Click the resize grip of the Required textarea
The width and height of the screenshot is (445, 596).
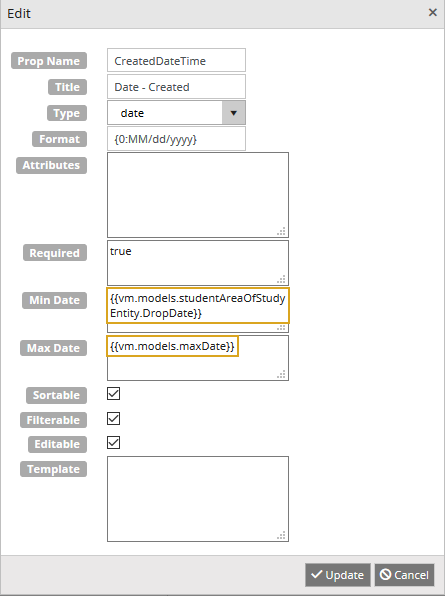tap(282, 279)
